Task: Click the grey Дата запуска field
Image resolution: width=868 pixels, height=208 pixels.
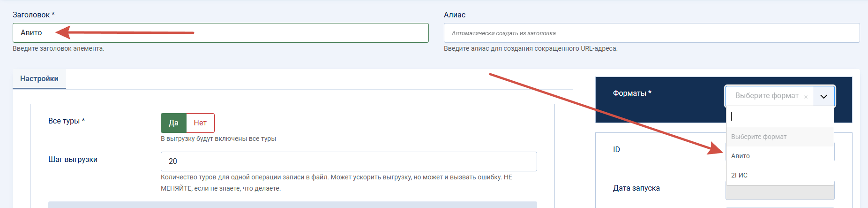Action: coord(780,192)
